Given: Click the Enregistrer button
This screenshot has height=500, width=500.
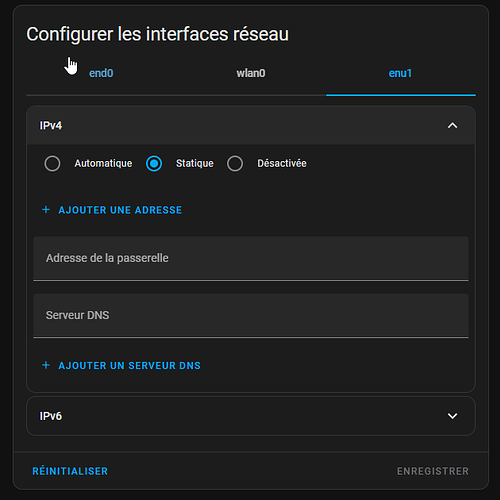Looking at the screenshot, I should click(433, 471).
